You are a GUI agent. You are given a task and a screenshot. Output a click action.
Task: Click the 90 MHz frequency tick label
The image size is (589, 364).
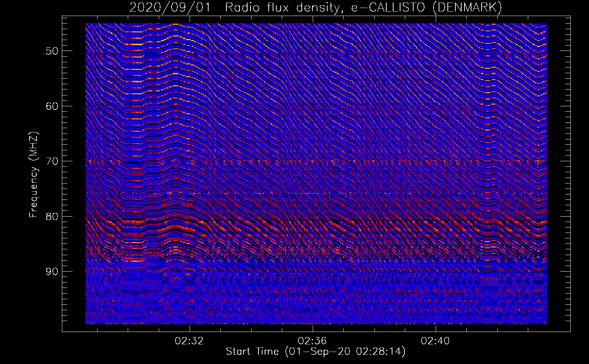52,272
